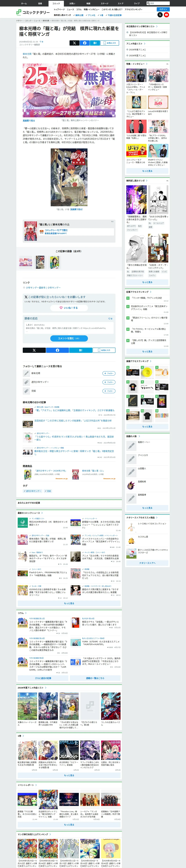186x868 pixels.
Task: Open the トップページ menu item
Action: [59, 9]
